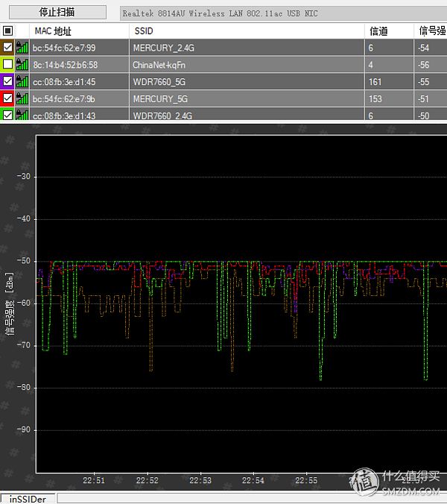
Task: Uncheck the MERCURY_2.4G network checkbox
Action: [7, 47]
